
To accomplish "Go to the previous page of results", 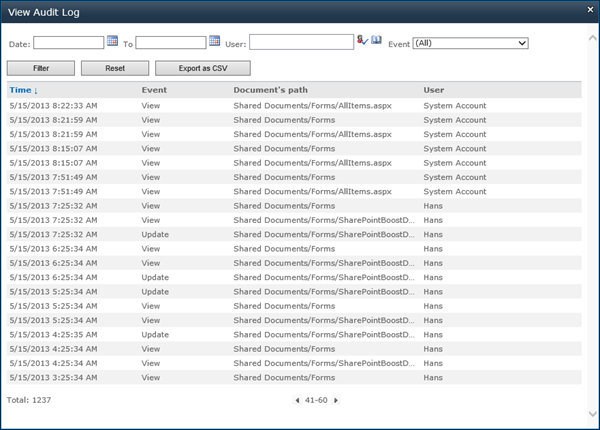I will [x=298, y=400].
